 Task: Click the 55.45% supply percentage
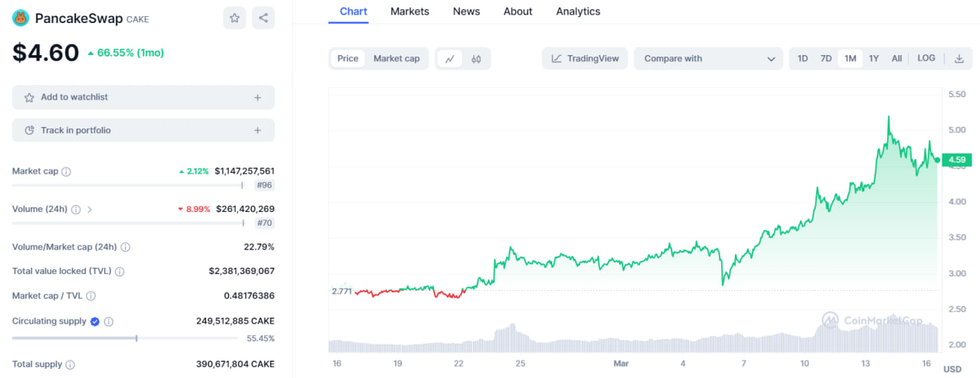(260, 338)
